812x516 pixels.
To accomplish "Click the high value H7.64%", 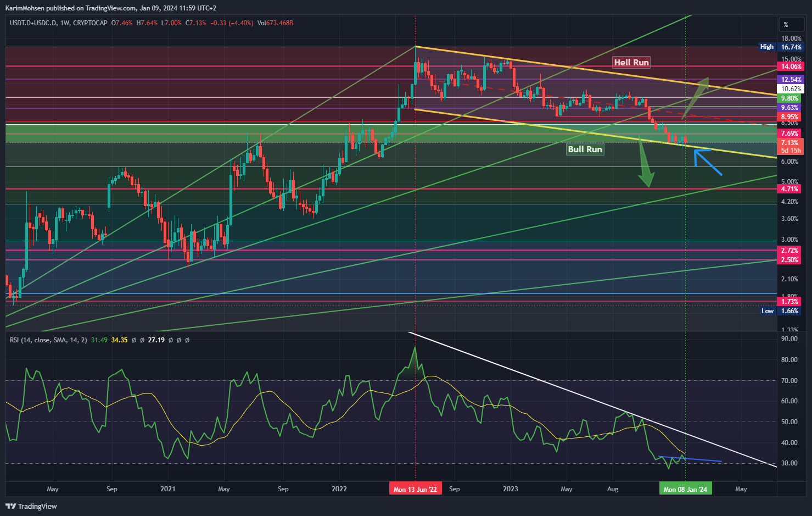I will (x=147, y=23).
